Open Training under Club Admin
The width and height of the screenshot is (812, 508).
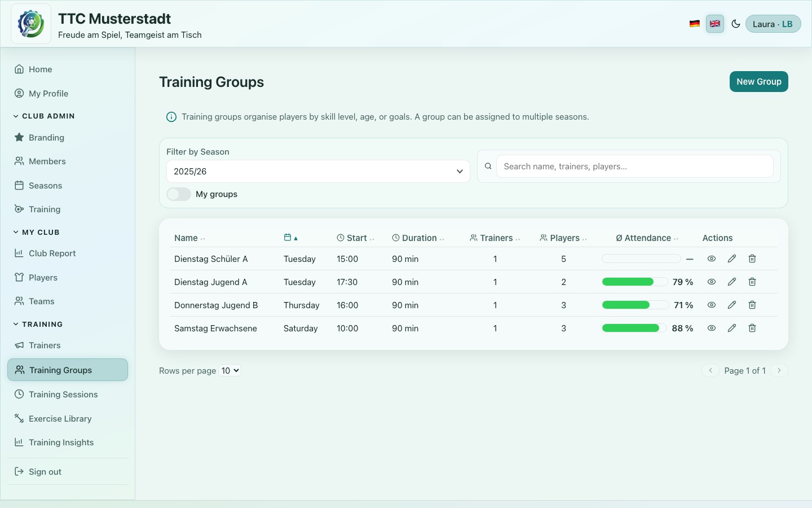(68, 209)
